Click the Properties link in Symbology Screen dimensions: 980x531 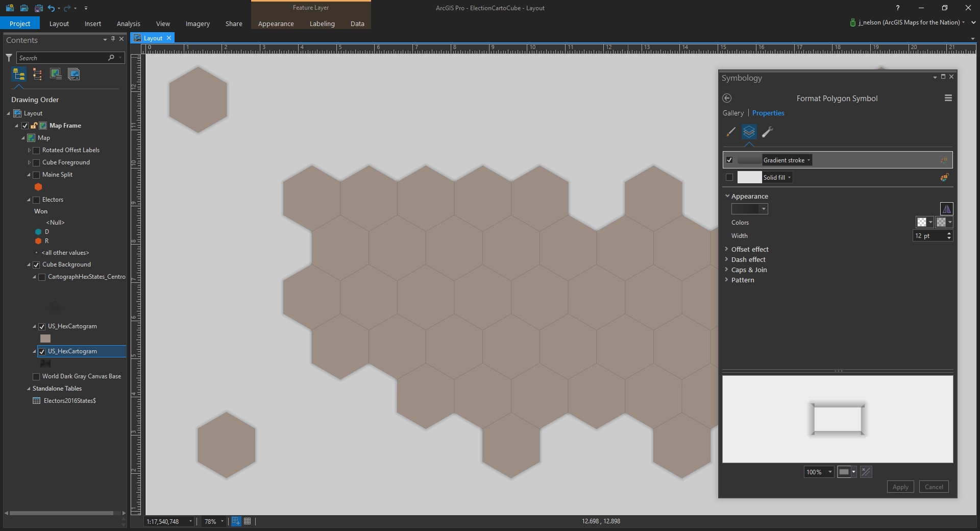[x=768, y=113]
